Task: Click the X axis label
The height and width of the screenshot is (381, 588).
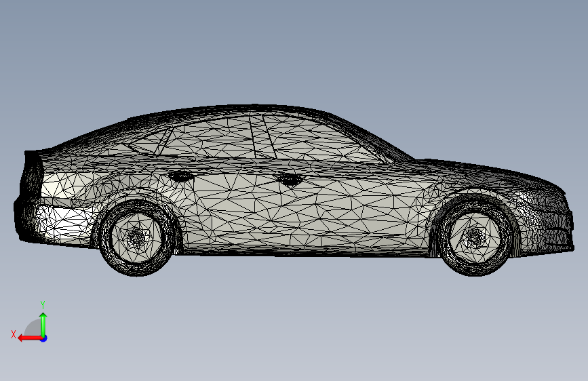Action: (x=14, y=334)
